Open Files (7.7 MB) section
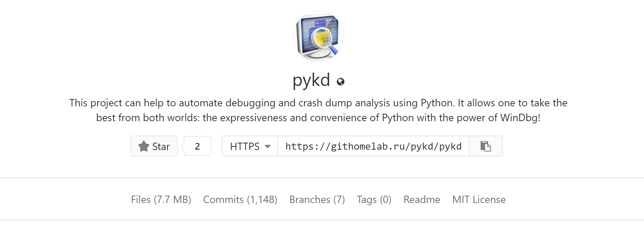 [x=161, y=199]
